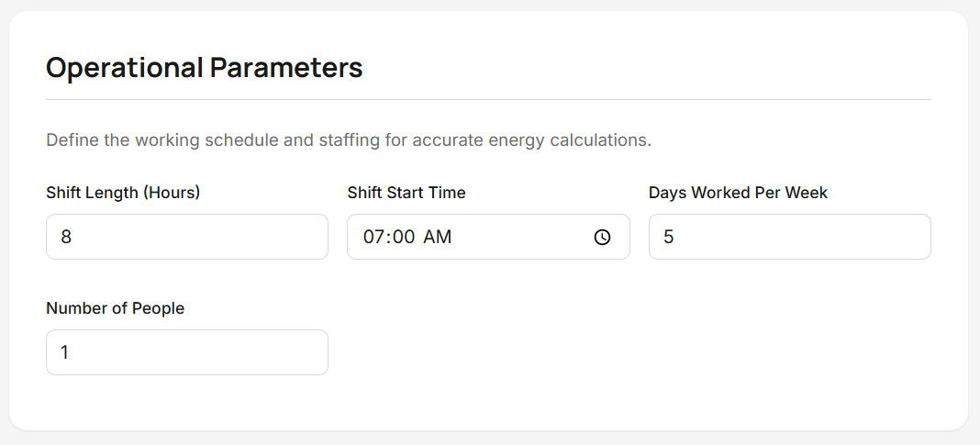Click blank space inside Shift Start Time field

click(522, 237)
